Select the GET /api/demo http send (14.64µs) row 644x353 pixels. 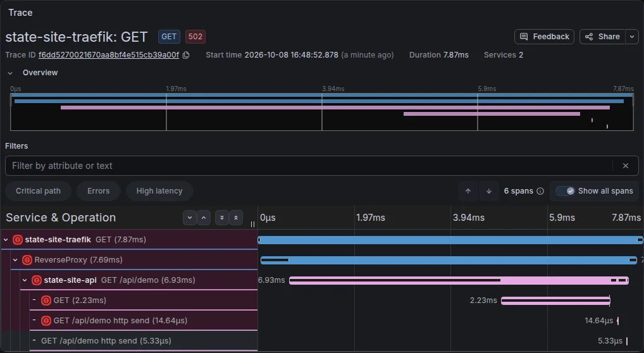click(144, 321)
